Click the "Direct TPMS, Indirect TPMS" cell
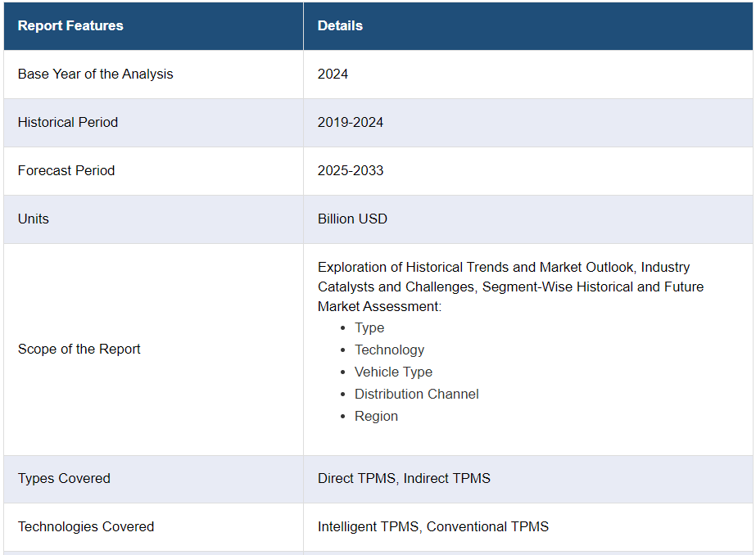This screenshot has height=555, width=756. click(404, 478)
